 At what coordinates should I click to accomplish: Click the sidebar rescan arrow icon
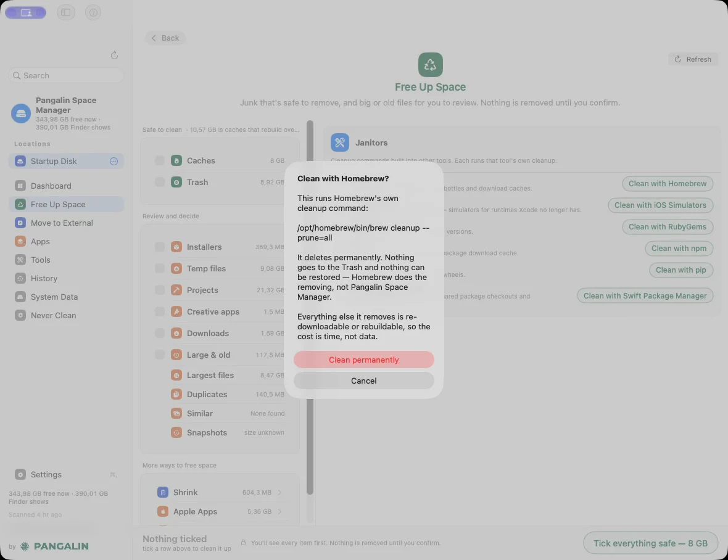[x=114, y=56]
